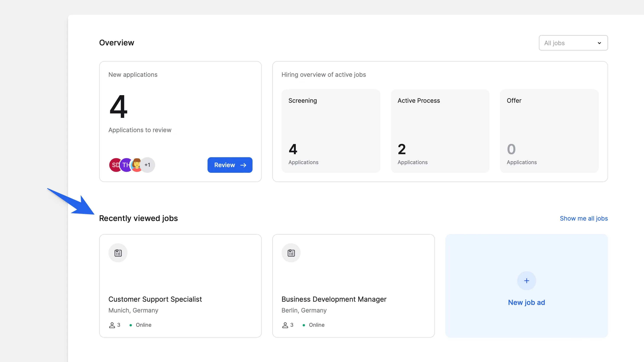Click the Customer Support Specialist job icon
This screenshot has width=644, height=362.
[x=118, y=253]
